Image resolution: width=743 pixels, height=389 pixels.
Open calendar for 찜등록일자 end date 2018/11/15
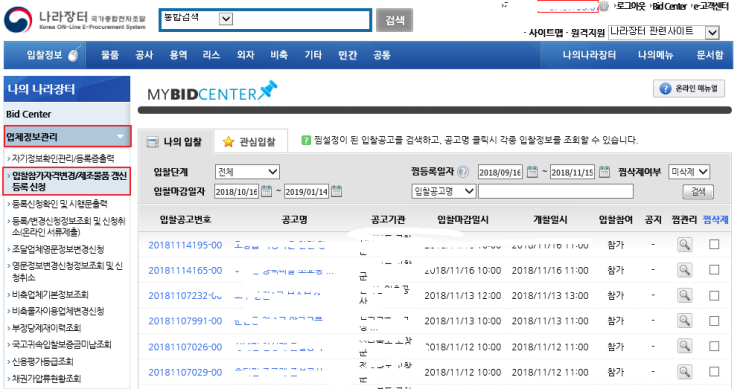[x=604, y=172]
